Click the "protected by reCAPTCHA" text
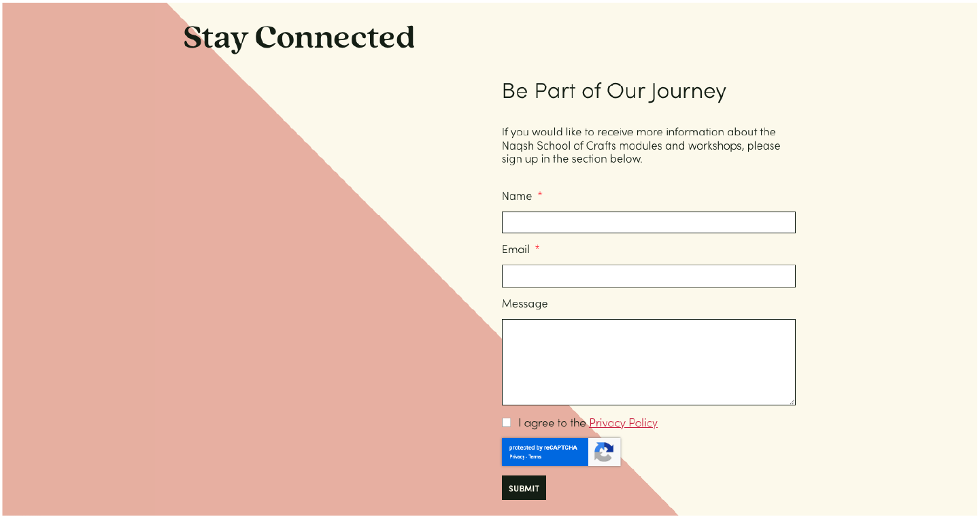The height and width of the screenshot is (519, 980). click(543, 448)
